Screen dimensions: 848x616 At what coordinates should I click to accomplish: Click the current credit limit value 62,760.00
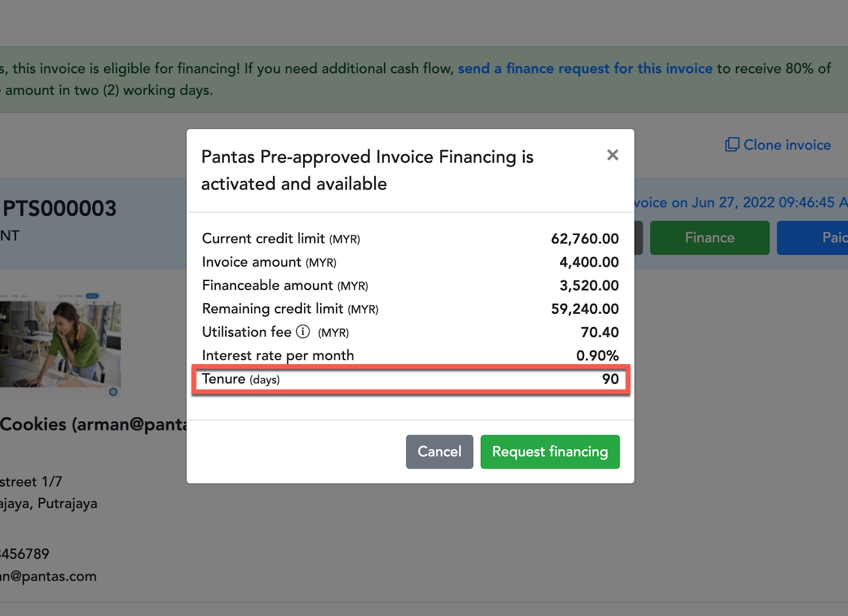click(x=585, y=239)
